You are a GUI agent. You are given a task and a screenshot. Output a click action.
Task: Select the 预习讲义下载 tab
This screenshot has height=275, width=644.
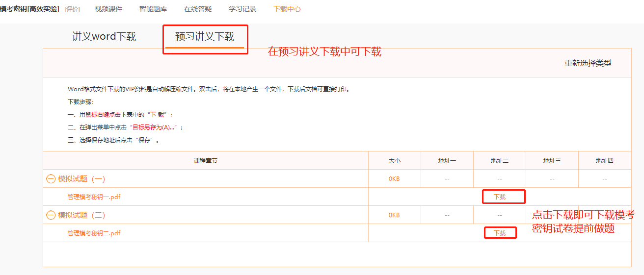point(205,37)
